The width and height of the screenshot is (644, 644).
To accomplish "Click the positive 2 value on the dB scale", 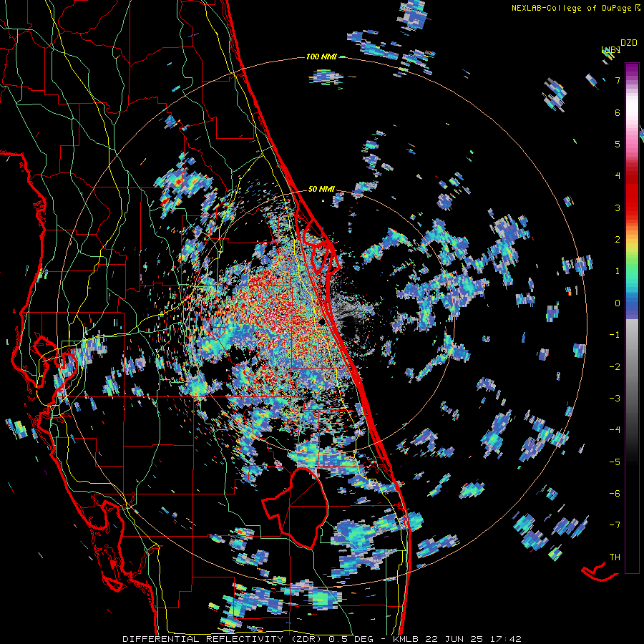I will click(618, 240).
